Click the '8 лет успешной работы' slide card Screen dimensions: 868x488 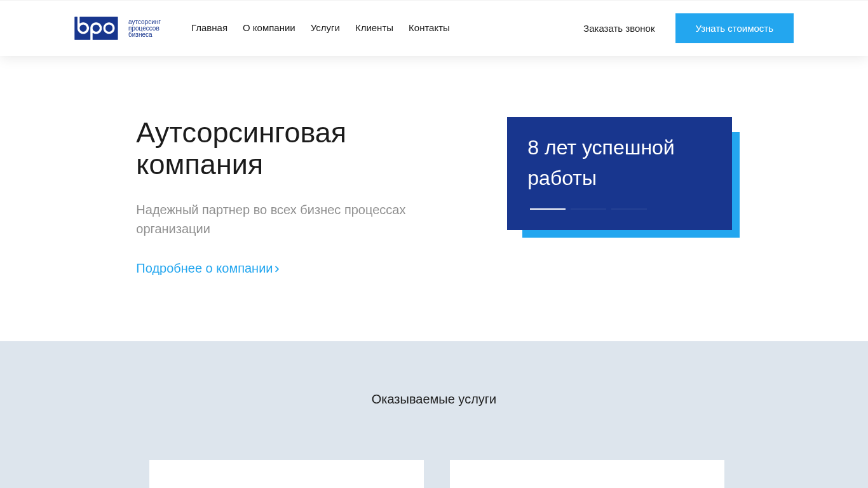click(619, 163)
